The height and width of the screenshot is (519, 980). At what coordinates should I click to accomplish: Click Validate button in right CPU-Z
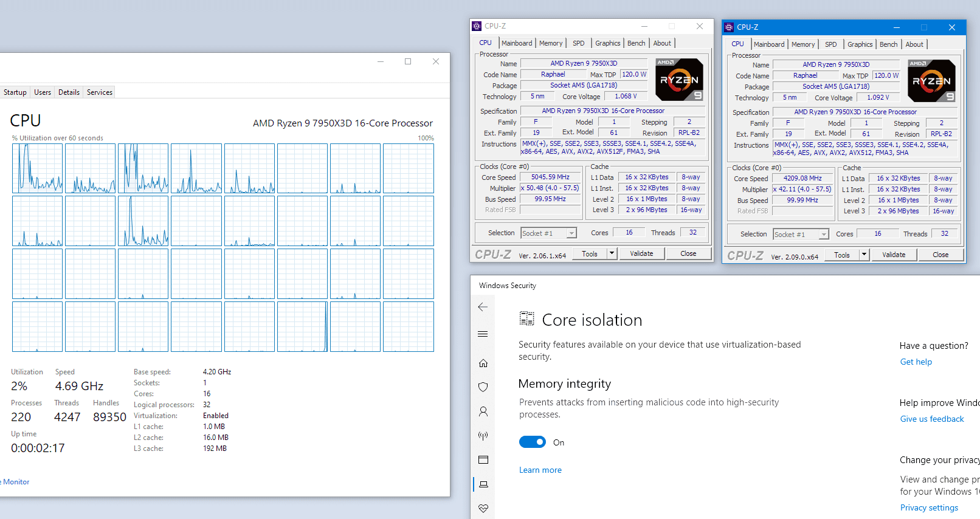[894, 255]
